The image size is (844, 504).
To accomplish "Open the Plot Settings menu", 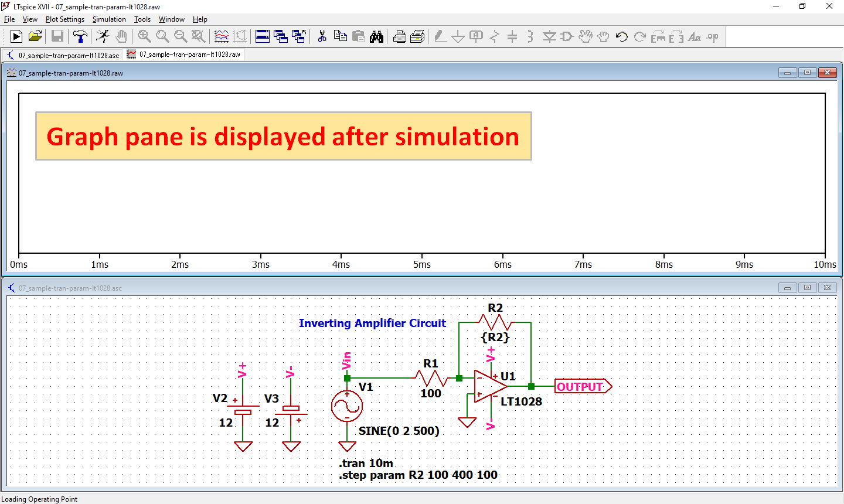I will [64, 19].
